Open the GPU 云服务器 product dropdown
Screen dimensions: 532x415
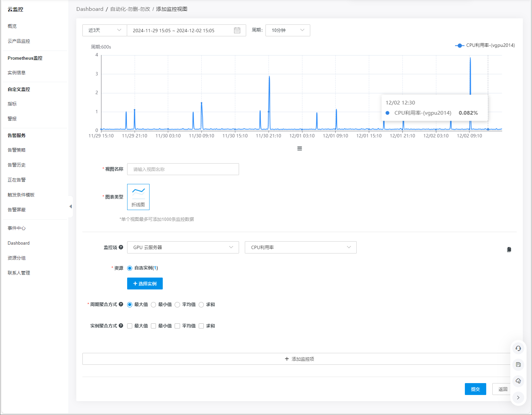(183, 247)
